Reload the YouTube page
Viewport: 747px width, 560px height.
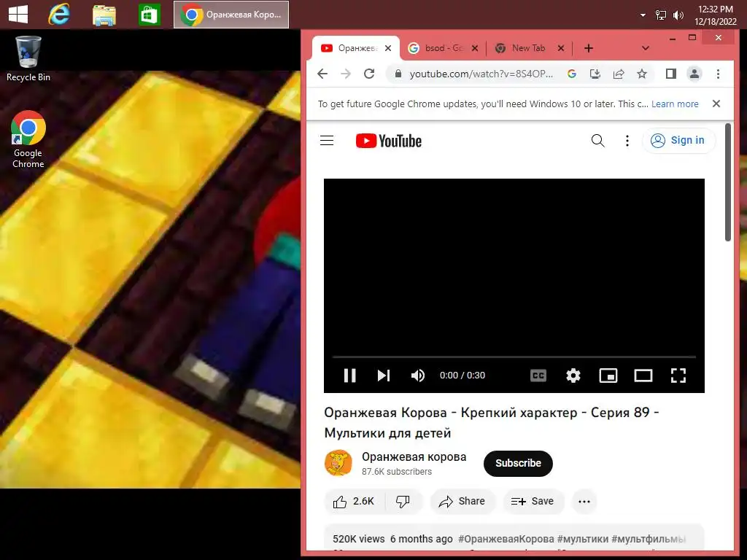pyautogui.click(x=369, y=74)
